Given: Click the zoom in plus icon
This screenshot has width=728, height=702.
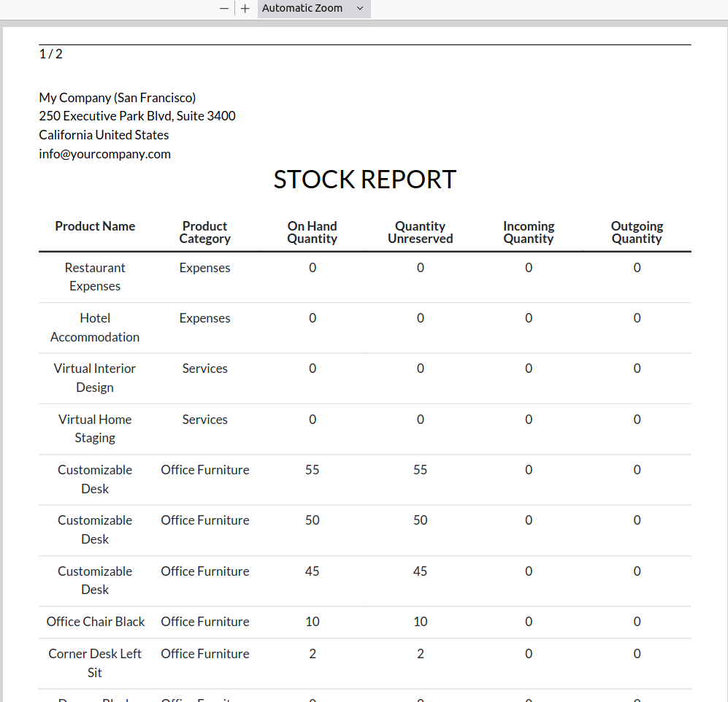Looking at the screenshot, I should (x=245, y=9).
